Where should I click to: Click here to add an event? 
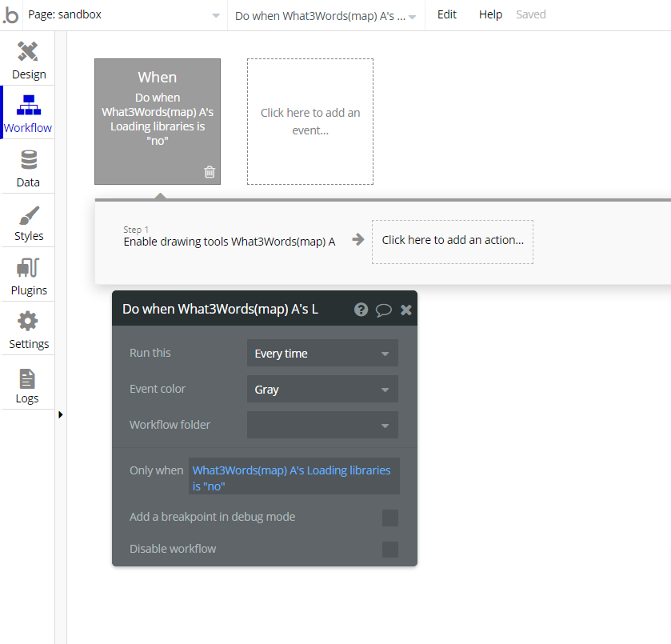click(x=310, y=122)
